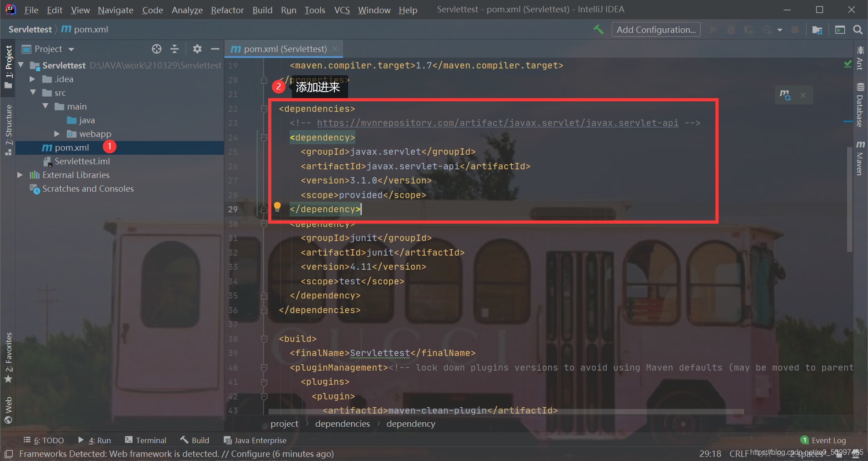This screenshot has width=868, height=461.
Task: Open the Build tool window
Action: (x=195, y=440)
